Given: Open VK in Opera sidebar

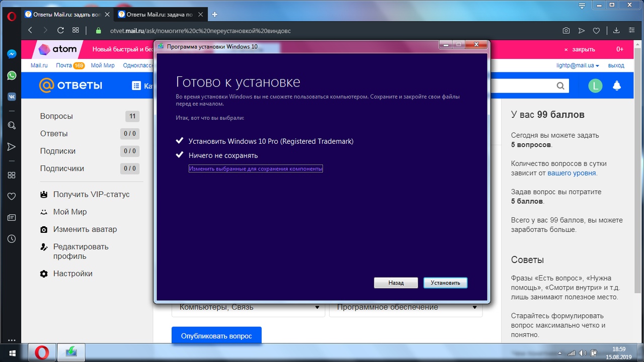Looking at the screenshot, I should (x=11, y=97).
